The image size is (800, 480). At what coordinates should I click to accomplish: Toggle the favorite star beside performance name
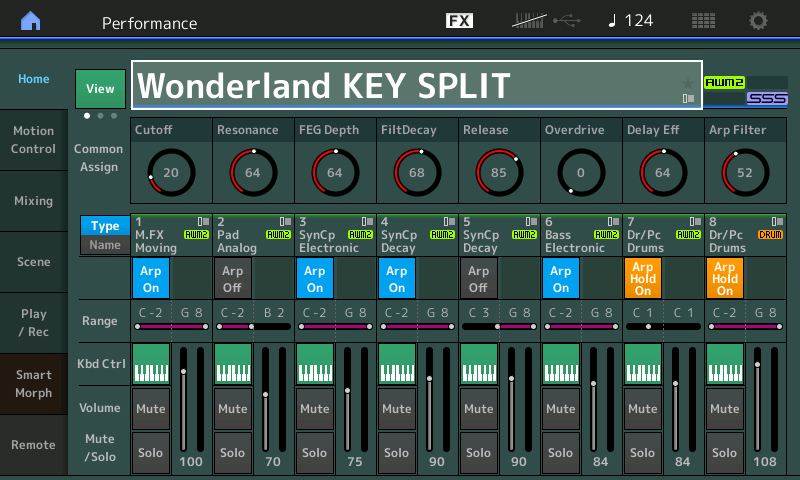tap(687, 82)
